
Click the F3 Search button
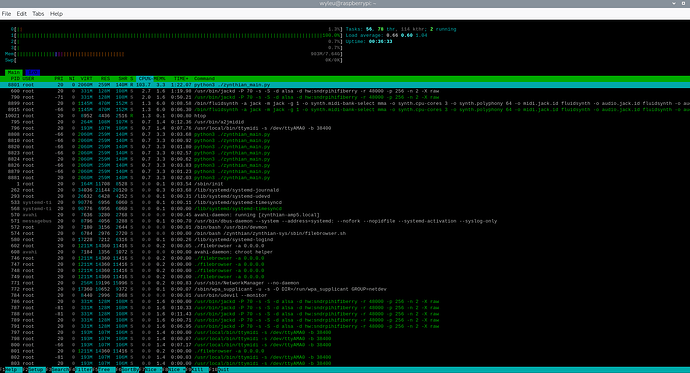[58, 370]
